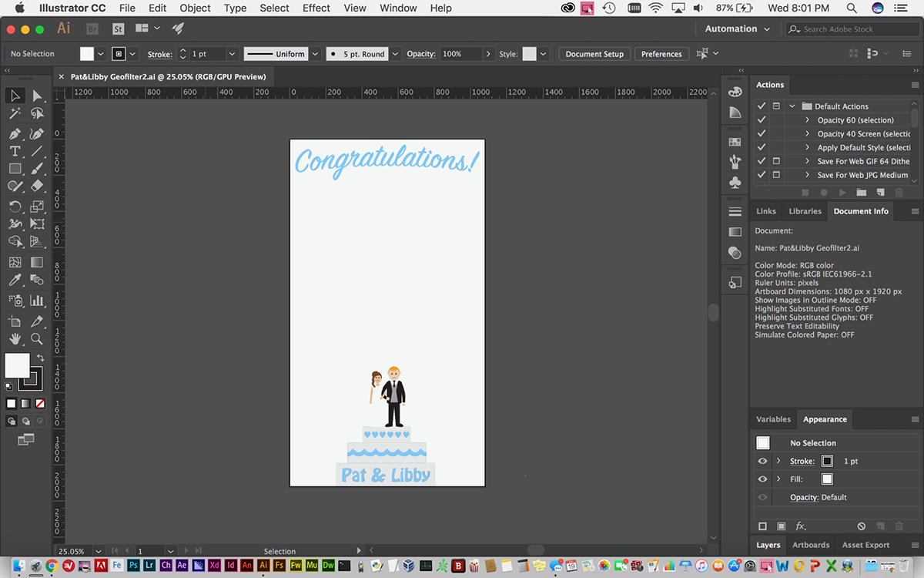Open the Asset Export tab
924x578 pixels.
click(x=865, y=545)
